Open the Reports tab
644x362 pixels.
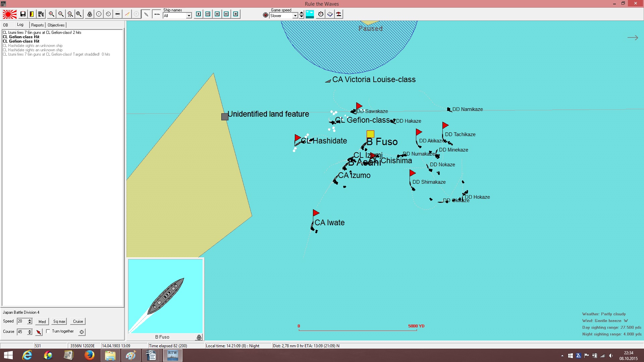click(38, 25)
